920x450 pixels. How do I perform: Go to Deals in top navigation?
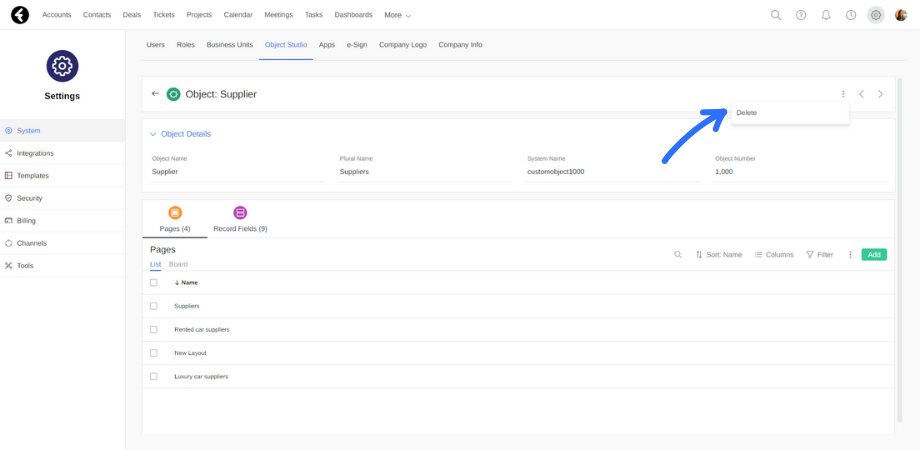[x=132, y=15]
